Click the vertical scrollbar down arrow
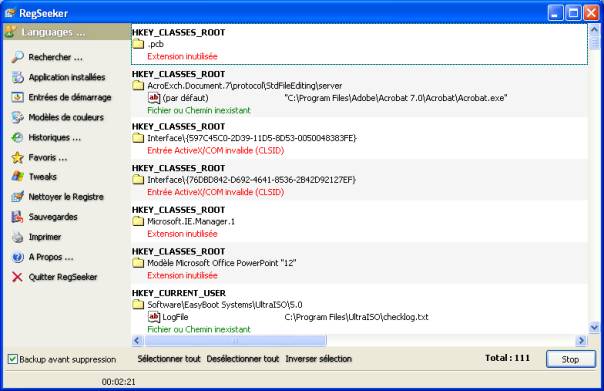604x391 pixels. click(x=594, y=327)
